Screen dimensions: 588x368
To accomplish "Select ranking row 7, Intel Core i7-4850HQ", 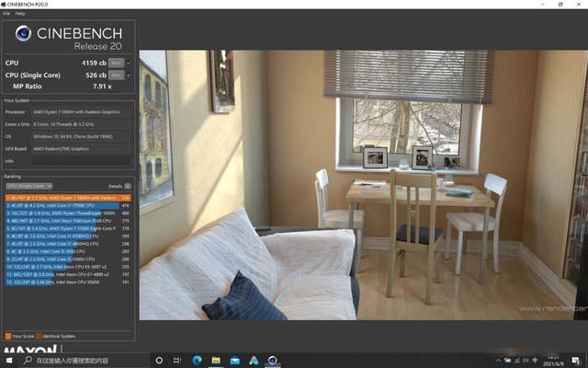I will click(68, 244).
